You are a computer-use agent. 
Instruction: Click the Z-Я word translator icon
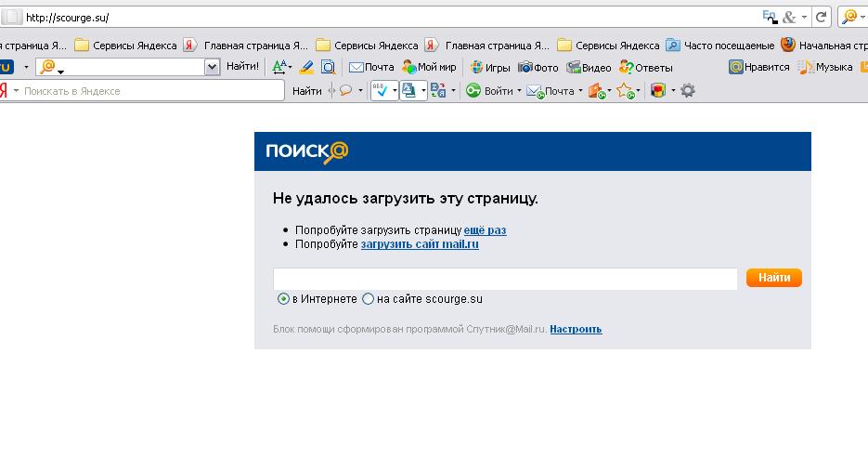click(x=438, y=90)
